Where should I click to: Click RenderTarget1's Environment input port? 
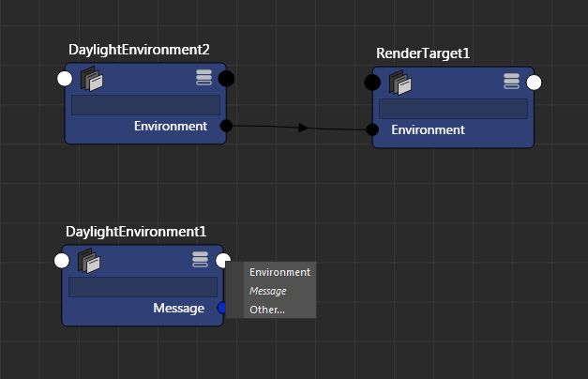[x=373, y=129]
